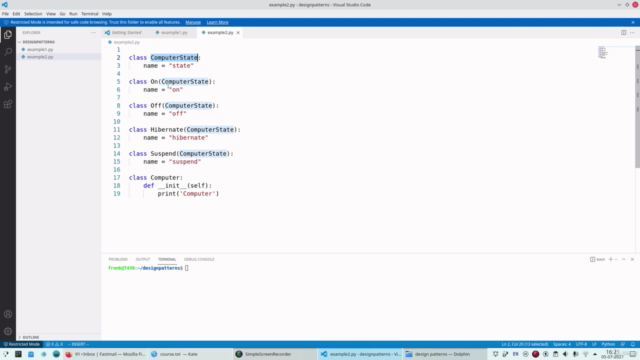Open the View menu
Viewport: 640px width, 360px height.
[x=51, y=14]
